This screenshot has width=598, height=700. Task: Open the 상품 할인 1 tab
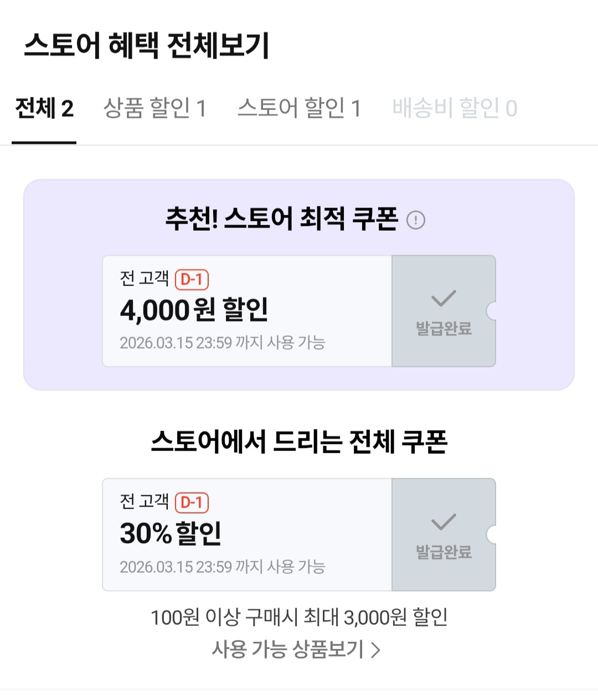155,108
